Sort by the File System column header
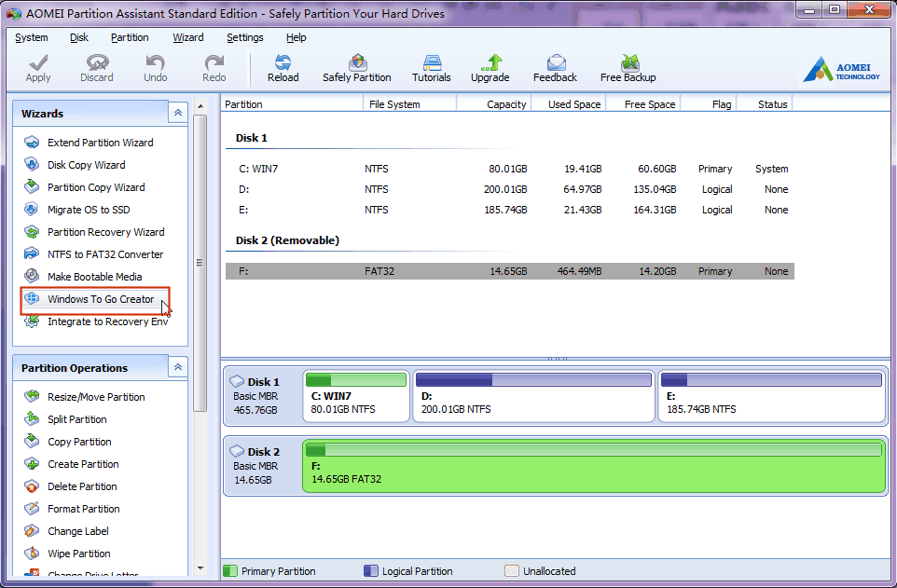 [409, 104]
